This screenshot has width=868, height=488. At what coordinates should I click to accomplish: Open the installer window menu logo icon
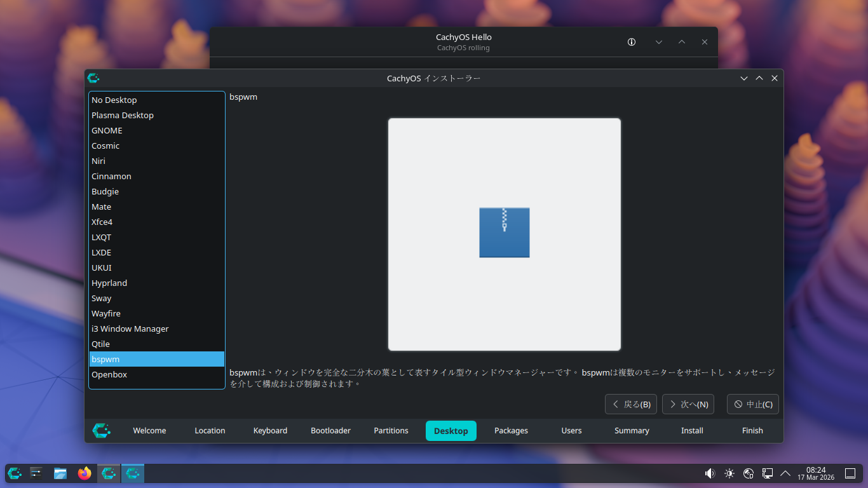tap(93, 78)
